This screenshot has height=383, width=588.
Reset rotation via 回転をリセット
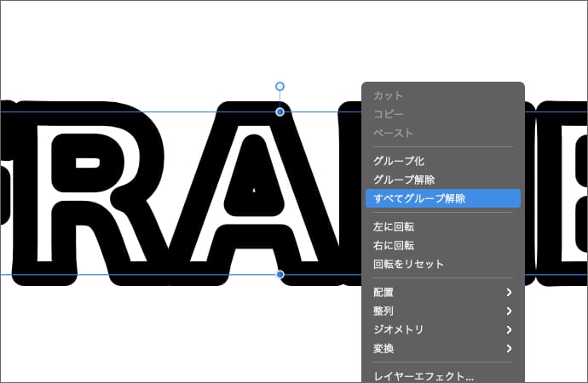tap(409, 264)
